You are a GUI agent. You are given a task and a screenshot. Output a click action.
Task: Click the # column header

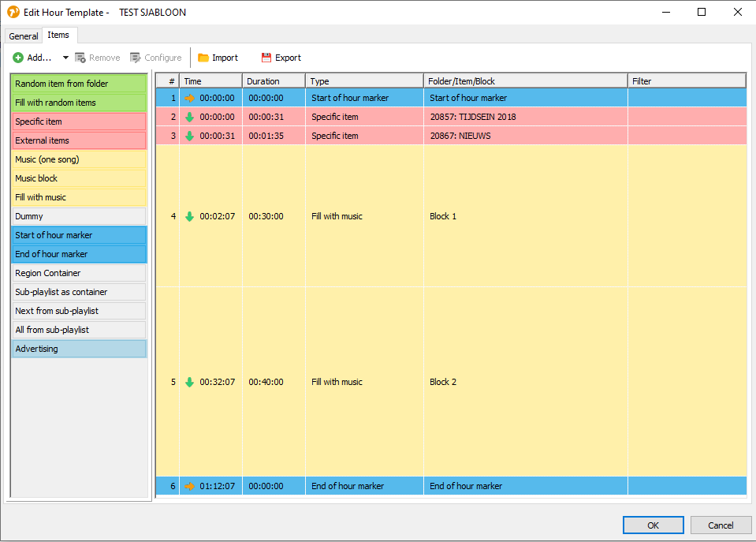pos(167,81)
